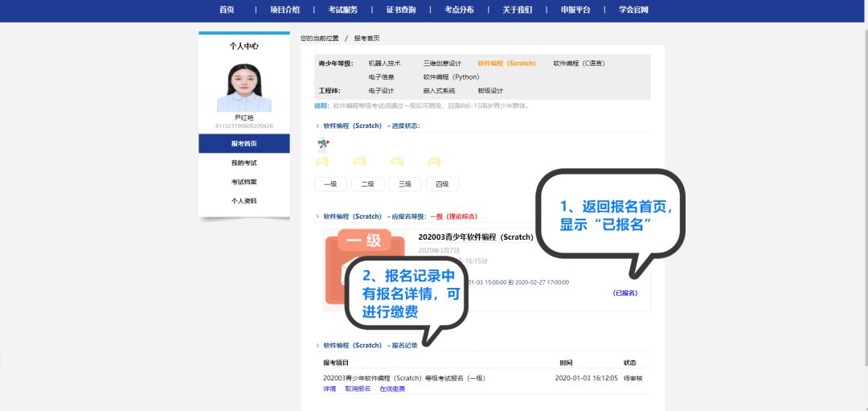Click the user profile photo
The width and height of the screenshot is (868, 411).
click(244, 88)
